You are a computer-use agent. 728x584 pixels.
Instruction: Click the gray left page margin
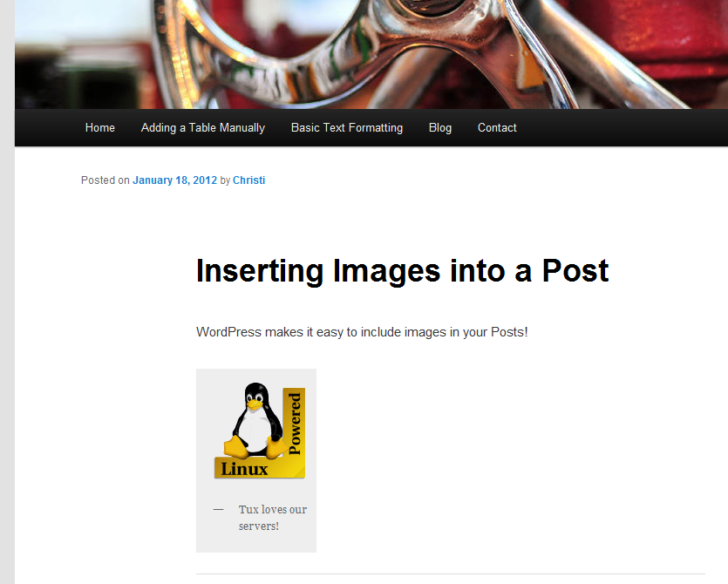[7, 349]
